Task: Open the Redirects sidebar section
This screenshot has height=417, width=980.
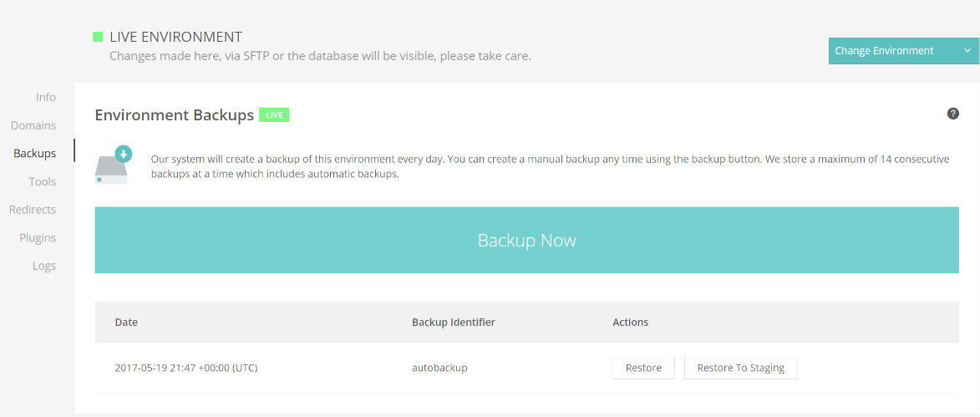Action: (x=33, y=210)
